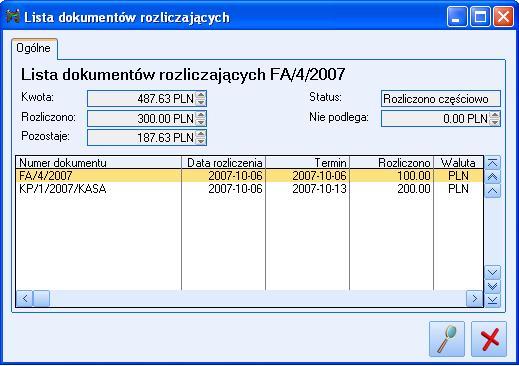Sort by Termin column header
The image size is (519, 366).
[307, 163]
